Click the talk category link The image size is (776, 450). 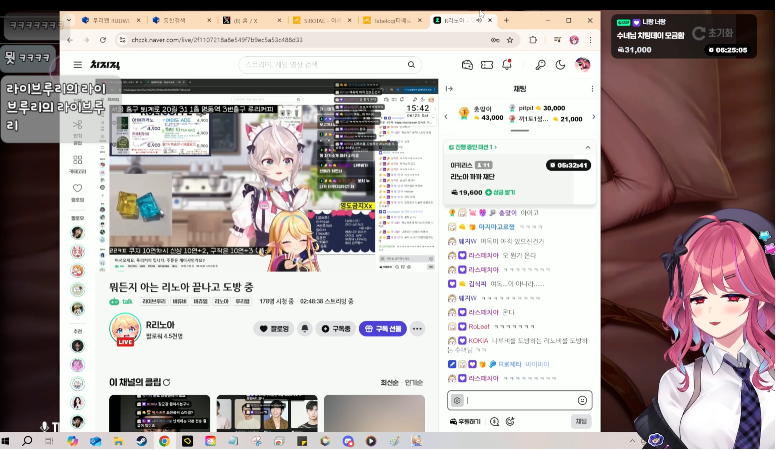[x=127, y=301]
